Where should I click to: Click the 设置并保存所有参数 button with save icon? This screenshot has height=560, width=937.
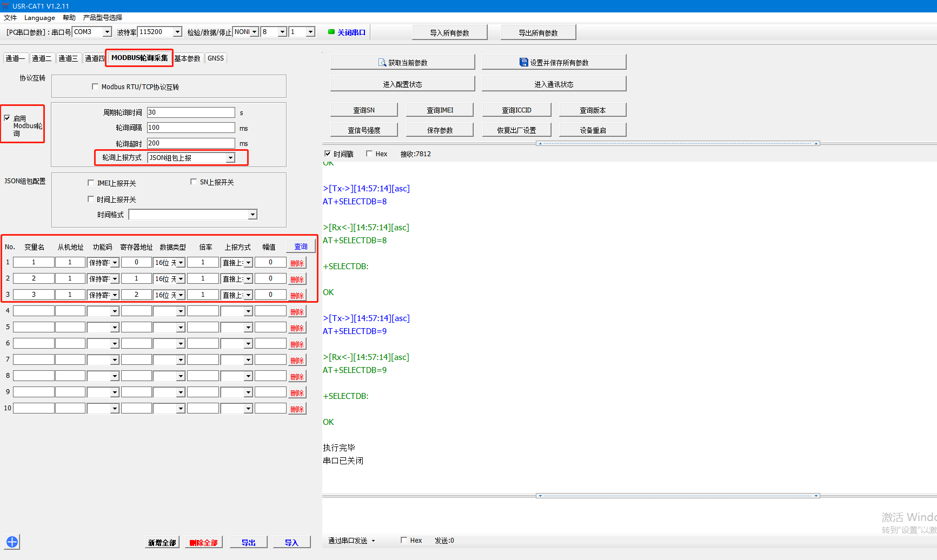(x=554, y=63)
